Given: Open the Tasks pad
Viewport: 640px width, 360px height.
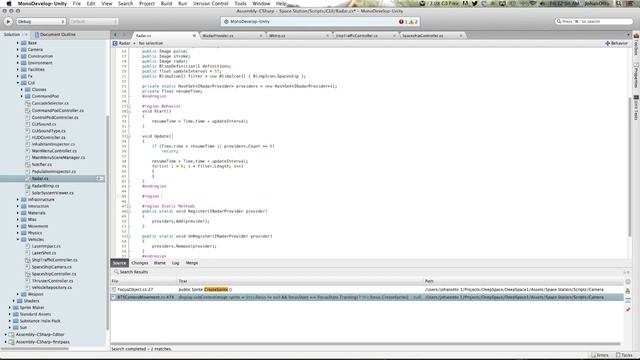Looking at the screenshot, I should (624, 356).
